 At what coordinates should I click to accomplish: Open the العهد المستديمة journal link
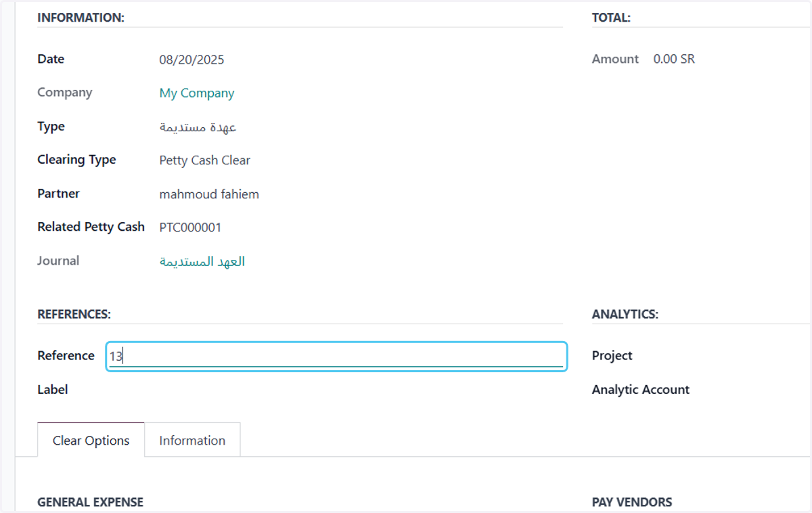[x=202, y=261]
